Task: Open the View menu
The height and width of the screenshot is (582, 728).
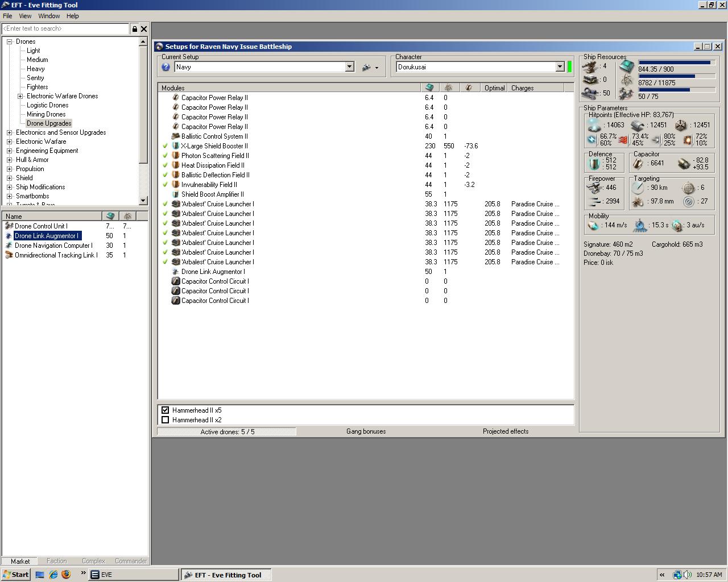Action: pos(25,16)
